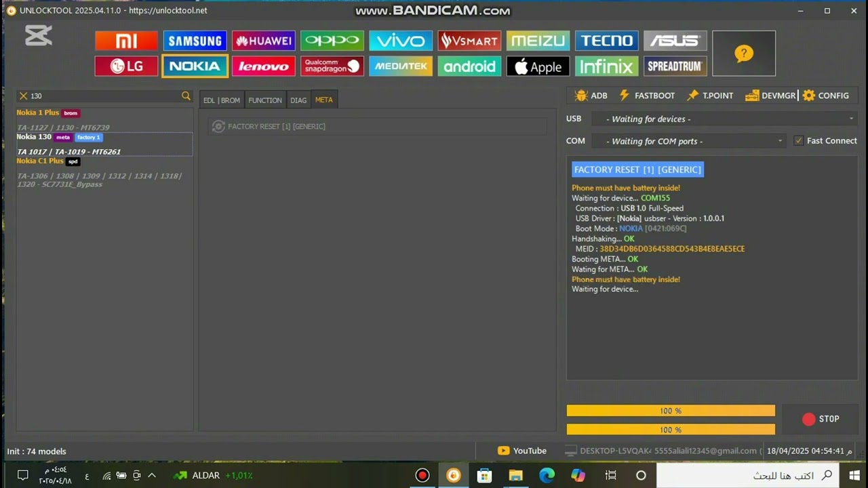
Task: Clear the model search with the X icon
Action: (23, 96)
